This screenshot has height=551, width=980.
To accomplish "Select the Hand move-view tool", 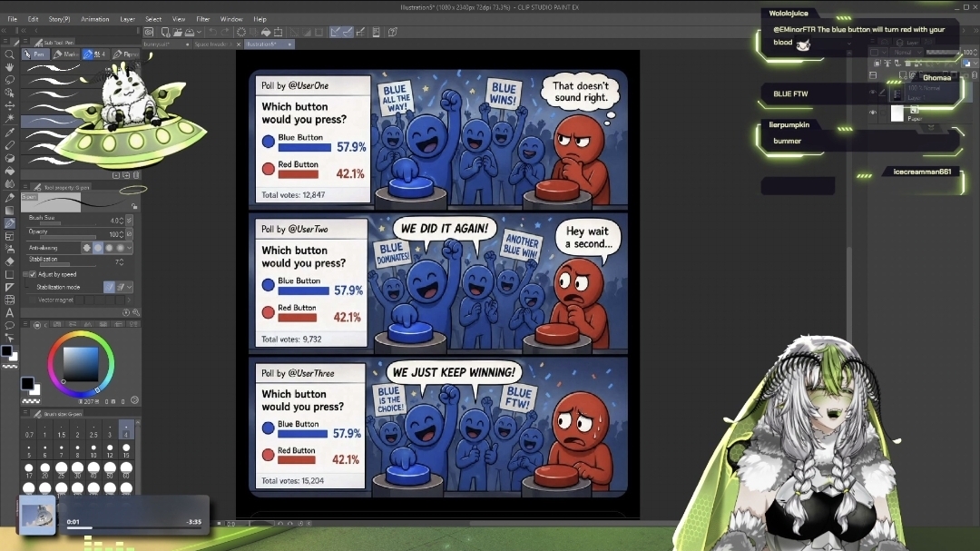I will 9,67.
